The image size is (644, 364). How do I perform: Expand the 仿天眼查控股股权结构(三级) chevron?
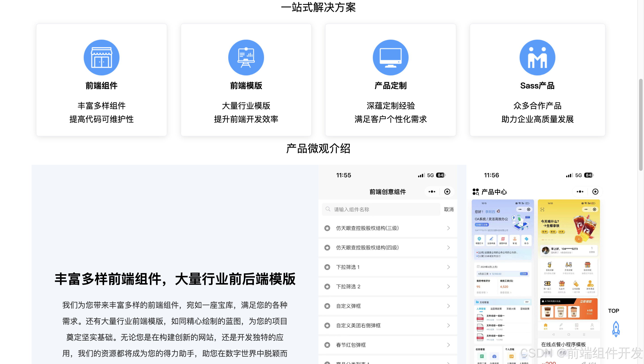click(x=448, y=228)
